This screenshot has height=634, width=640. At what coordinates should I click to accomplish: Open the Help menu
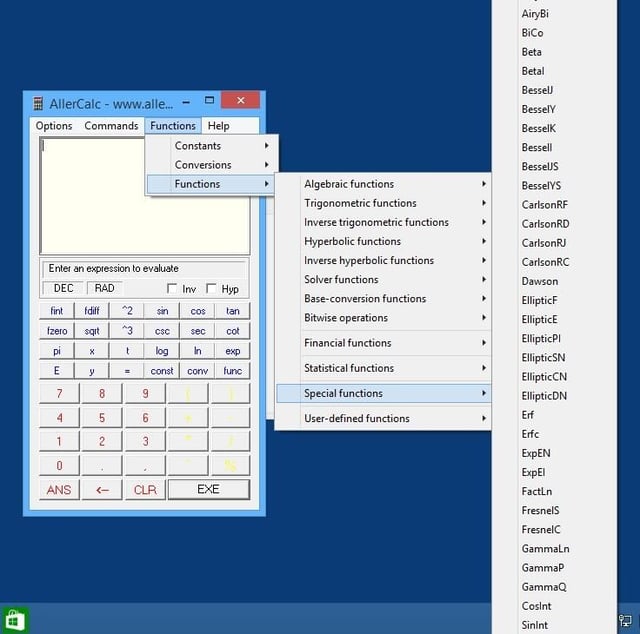tap(218, 126)
